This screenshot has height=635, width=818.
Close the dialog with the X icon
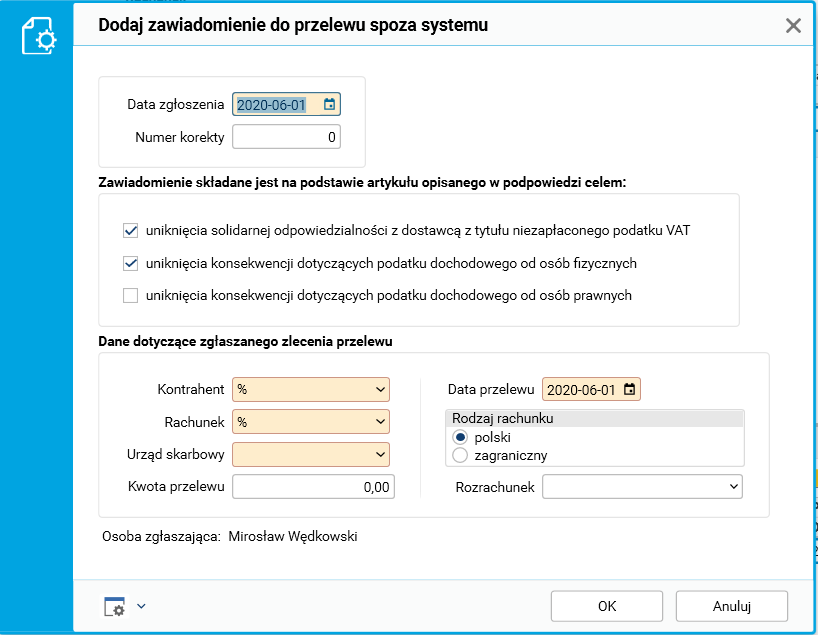point(793,26)
